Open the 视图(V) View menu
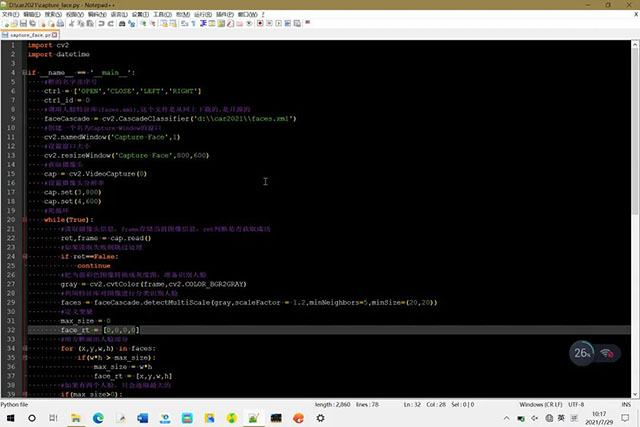 tap(75, 14)
